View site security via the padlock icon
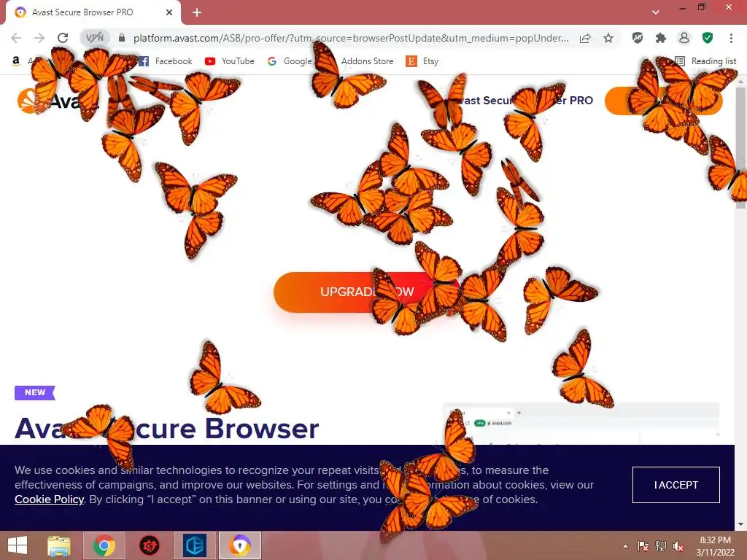The height and width of the screenshot is (560, 747). (122, 38)
